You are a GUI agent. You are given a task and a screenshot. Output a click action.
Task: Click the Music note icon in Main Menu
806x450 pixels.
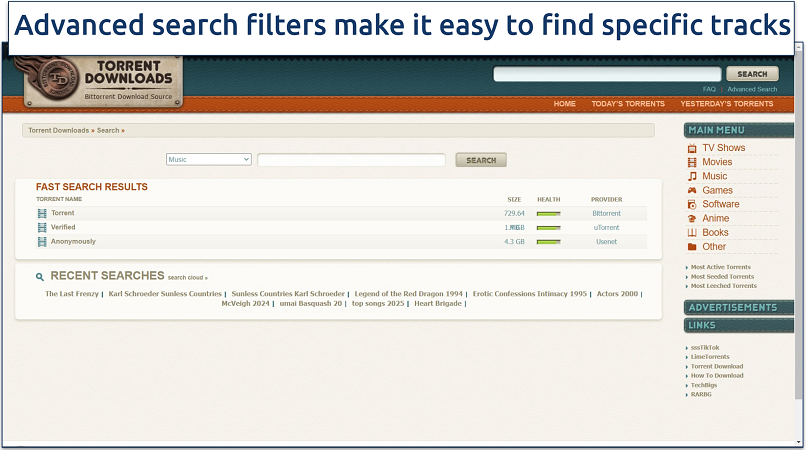[692, 176]
